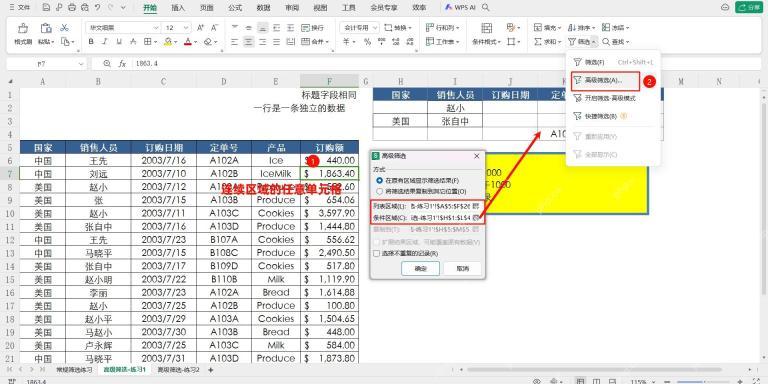
Task: Open the font name dropdown
Action: click(x=156, y=28)
